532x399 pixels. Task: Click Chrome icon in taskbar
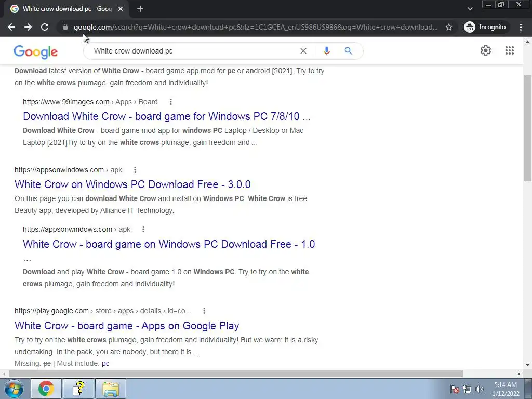pos(46,389)
